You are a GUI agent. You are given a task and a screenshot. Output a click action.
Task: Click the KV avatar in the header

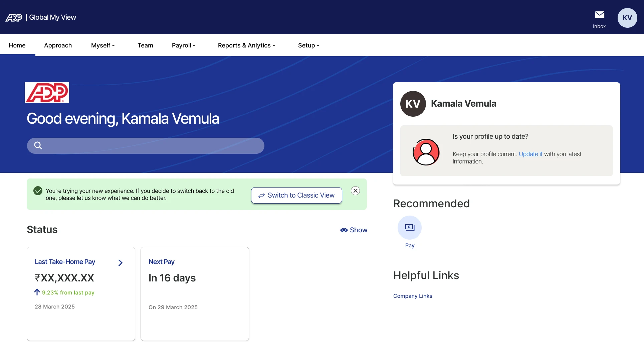[x=627, y=18]
